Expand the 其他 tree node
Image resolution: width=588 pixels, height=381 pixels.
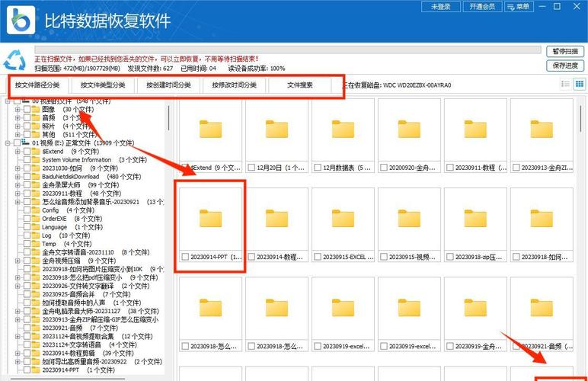(18, 134)
